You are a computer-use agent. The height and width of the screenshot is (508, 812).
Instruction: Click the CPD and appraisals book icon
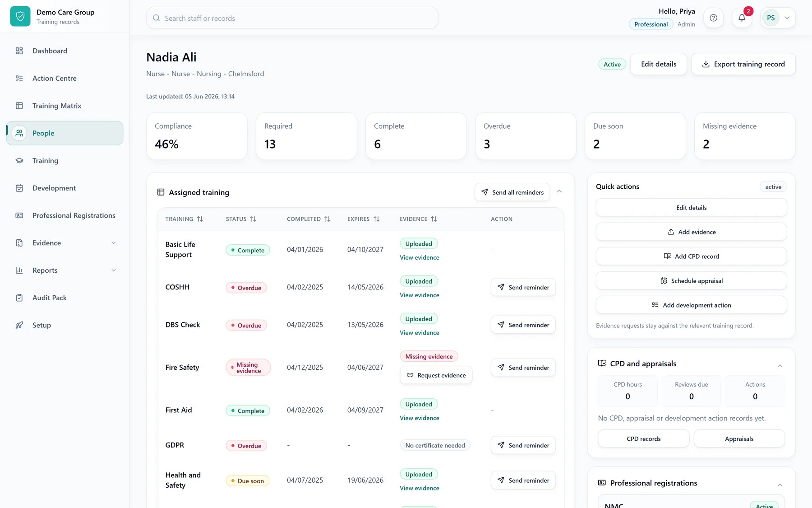point(602,364)
